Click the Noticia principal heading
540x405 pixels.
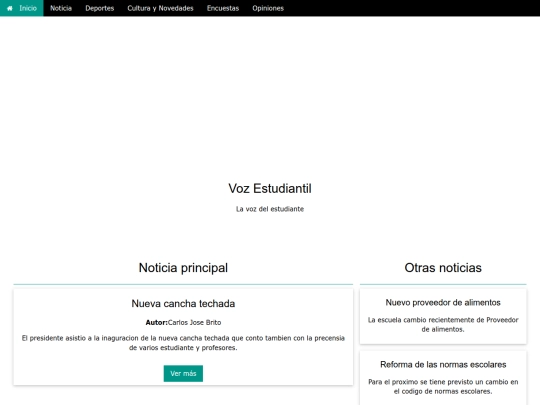coord(183,268)
